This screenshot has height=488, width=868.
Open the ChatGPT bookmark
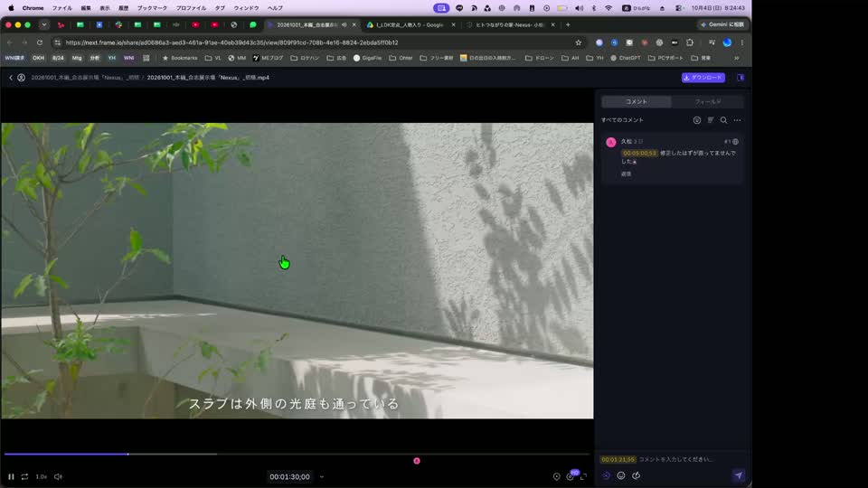[x=626, y=58]
